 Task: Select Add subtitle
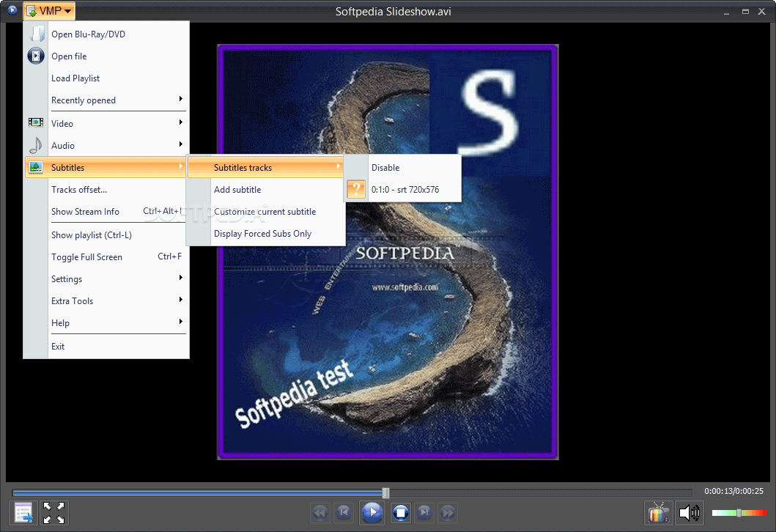tap(265, 190)
